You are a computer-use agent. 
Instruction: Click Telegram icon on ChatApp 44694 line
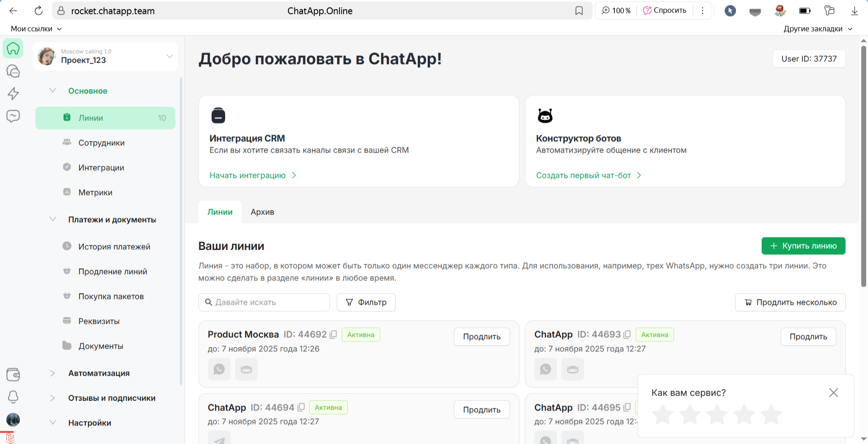click(x=219, y=439)
